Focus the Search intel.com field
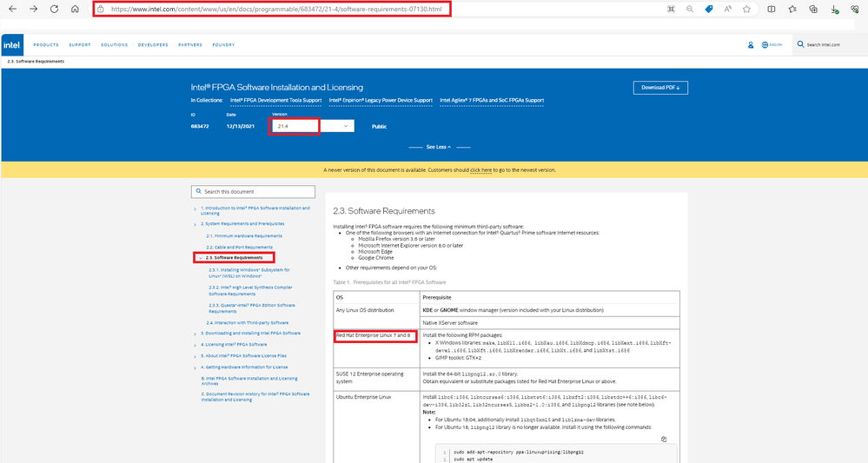The image size is (868, 463). [831, 45]
